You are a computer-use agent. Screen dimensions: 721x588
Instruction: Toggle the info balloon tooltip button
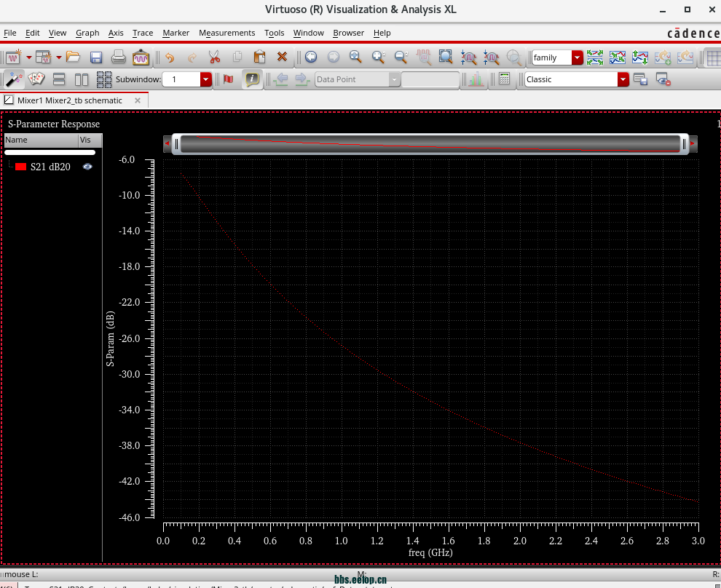click(x=252, y=79)
